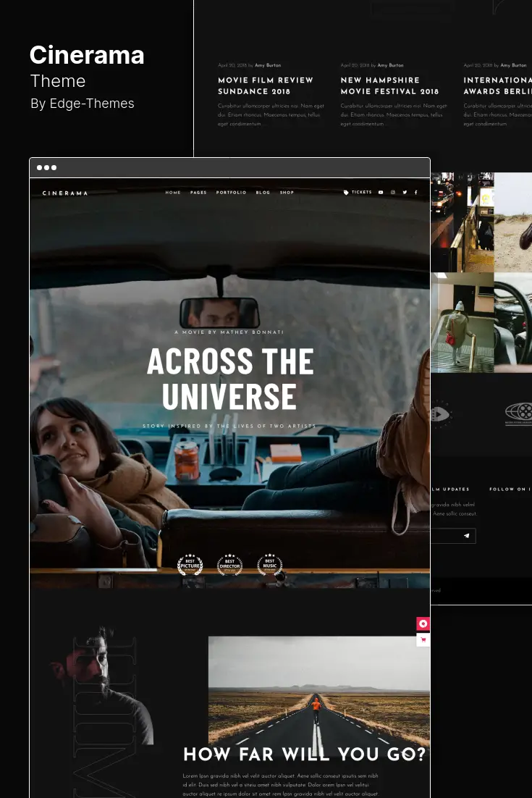The width and height of the screenshot is (532, 798).
Task: Click the YouTube icon in header
Action: pyautogui.click(x=381, y=193)
